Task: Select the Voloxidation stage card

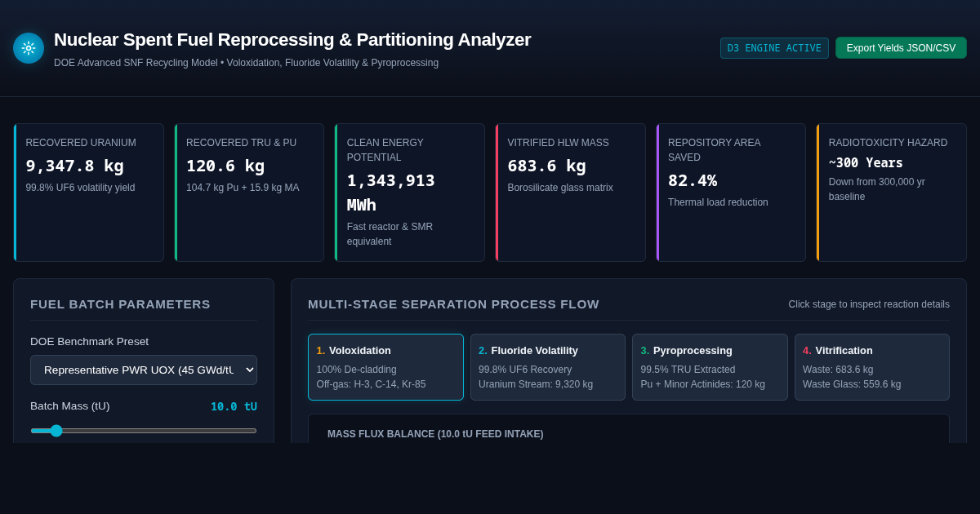Action: tap(385, 367)
